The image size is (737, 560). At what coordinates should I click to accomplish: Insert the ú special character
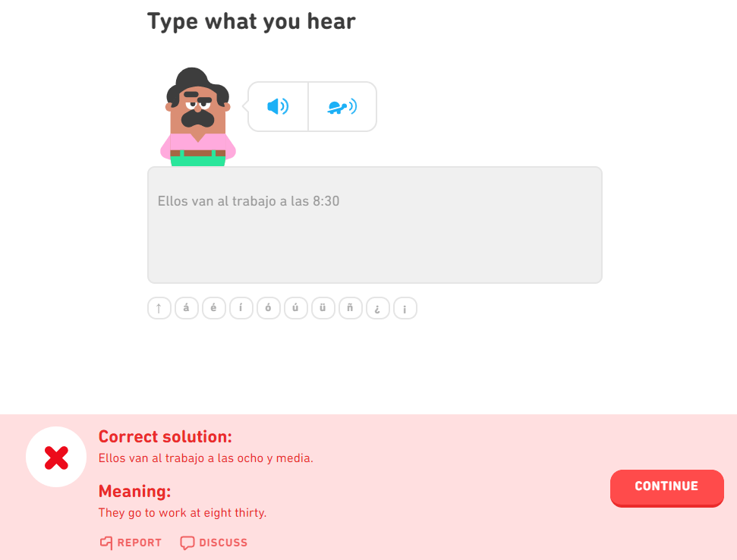point(295,308)
